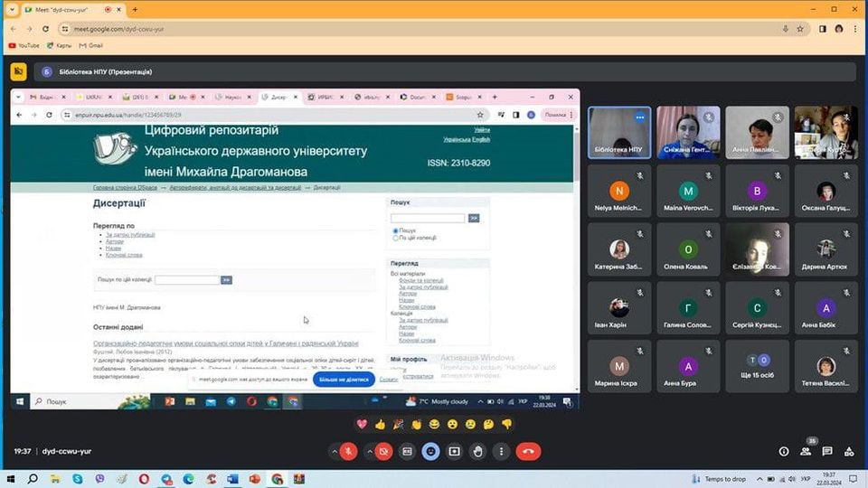Send the sad face reaction
The image size is (868, 488).
tap(470, 425)
